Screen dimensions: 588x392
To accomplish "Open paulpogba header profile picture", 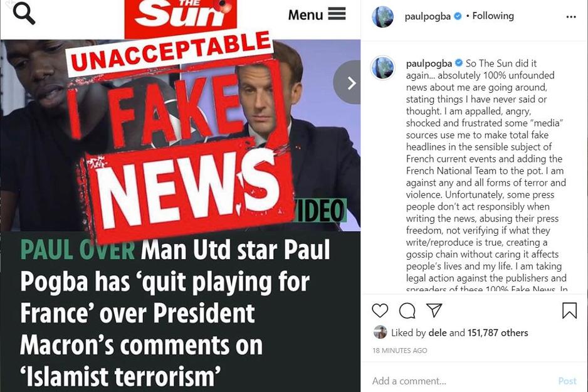I will tap(382, 16).
